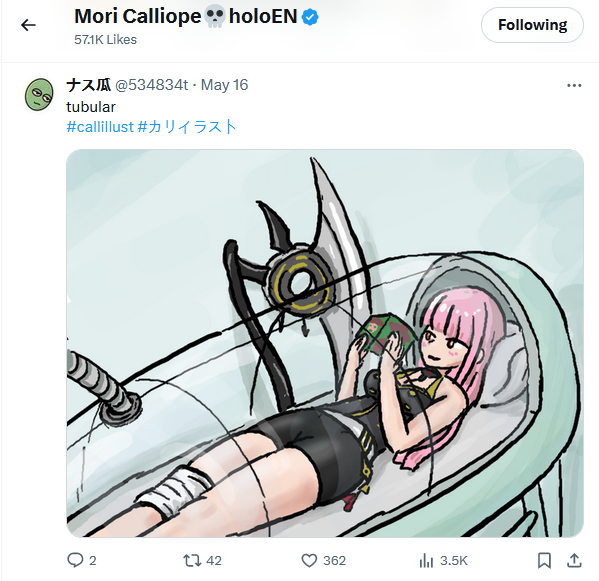The width and height of the screenshot is (599, 581).
Task: Open the ナス瓜 author name
Action: click(x=89, y=85)
